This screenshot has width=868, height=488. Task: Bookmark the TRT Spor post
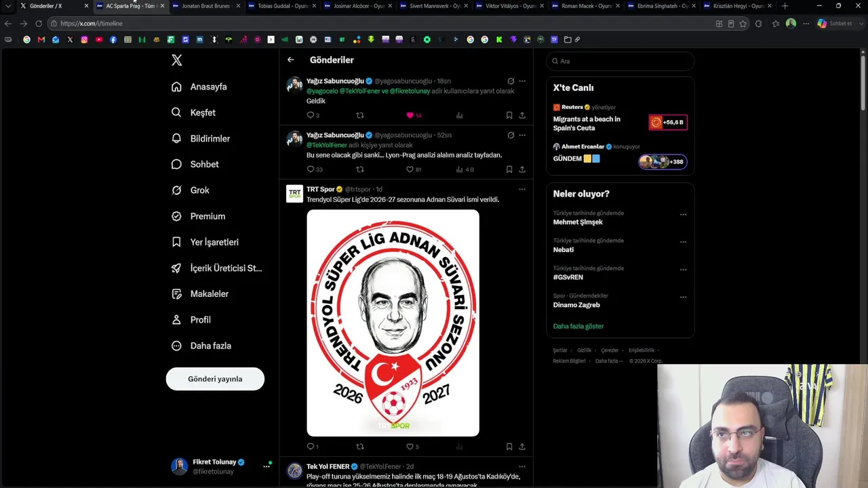tap(509, 447)
